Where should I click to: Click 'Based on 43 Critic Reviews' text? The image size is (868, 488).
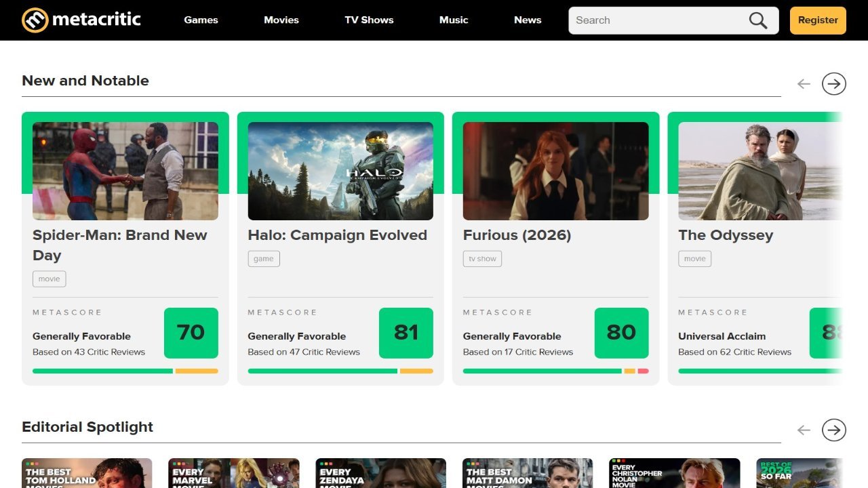(x=89, y=352)
